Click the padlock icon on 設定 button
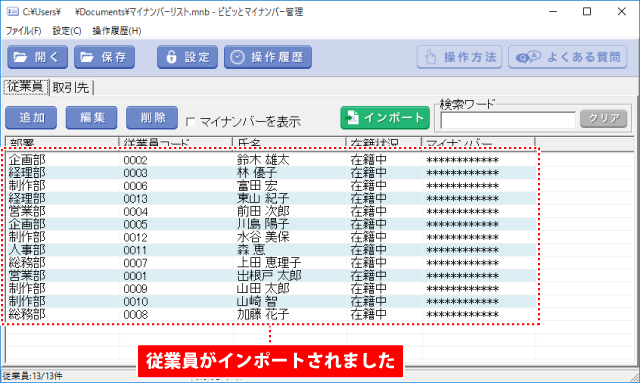Image resolution: width=640 pixels, height=383 pixels. click(x=171, y=57)
